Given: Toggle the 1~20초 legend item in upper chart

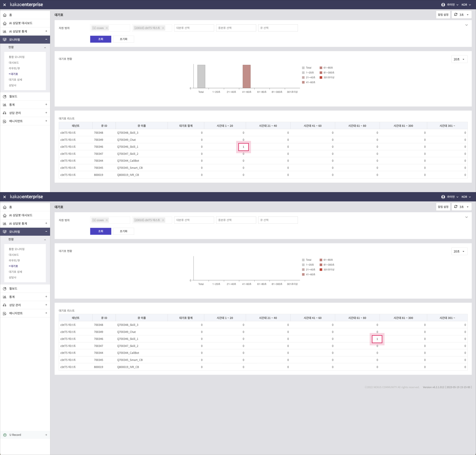Looking at the screenshot, I should click(x=309, y=73).
